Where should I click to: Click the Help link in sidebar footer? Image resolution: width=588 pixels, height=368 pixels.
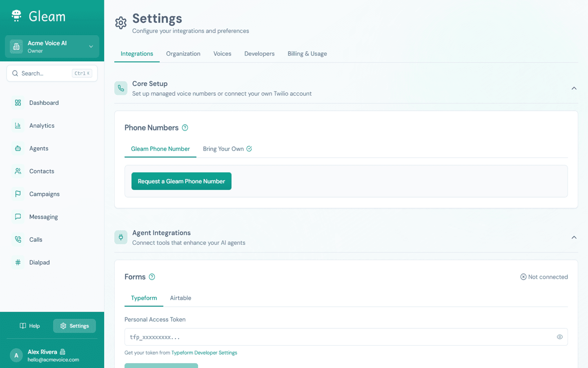point(29,326)
